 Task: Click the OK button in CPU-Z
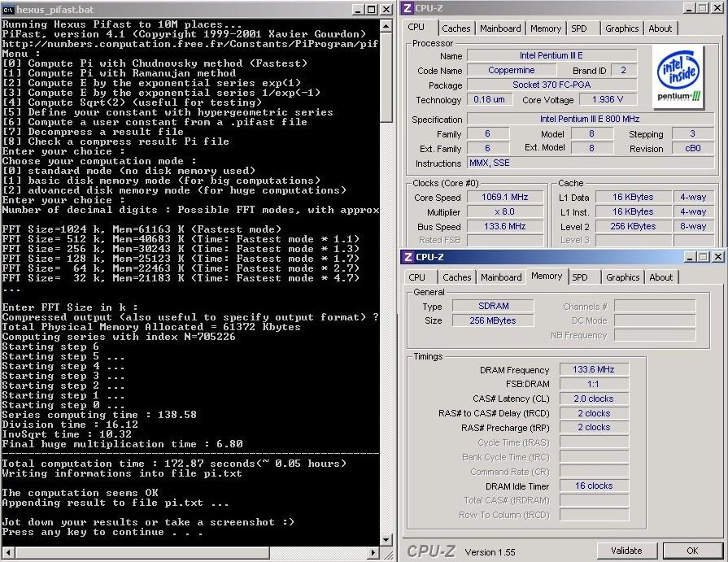692,551
